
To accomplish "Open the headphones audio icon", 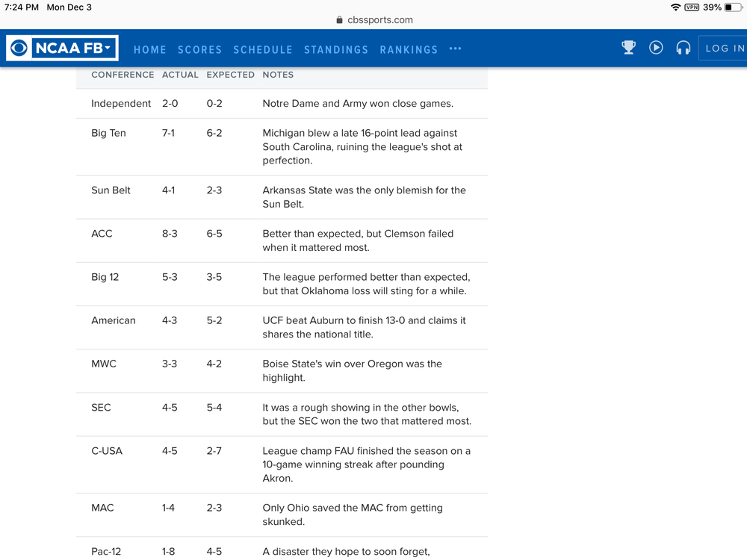I will (684, 48).
